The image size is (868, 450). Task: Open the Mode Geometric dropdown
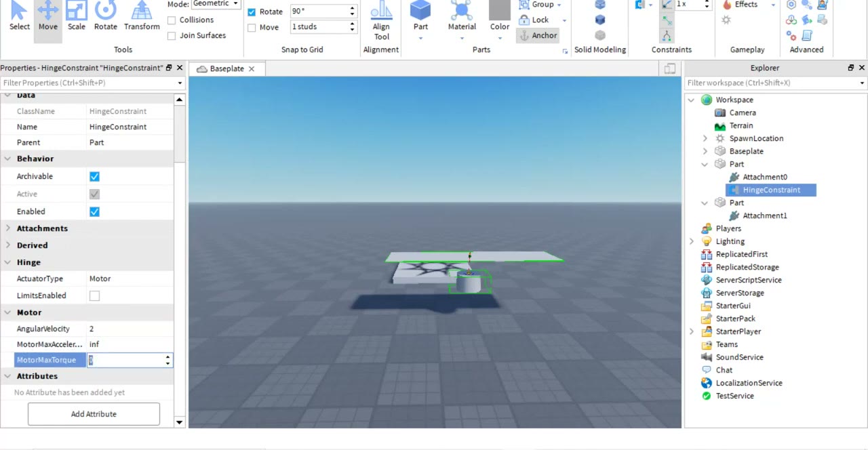point(216,4)
